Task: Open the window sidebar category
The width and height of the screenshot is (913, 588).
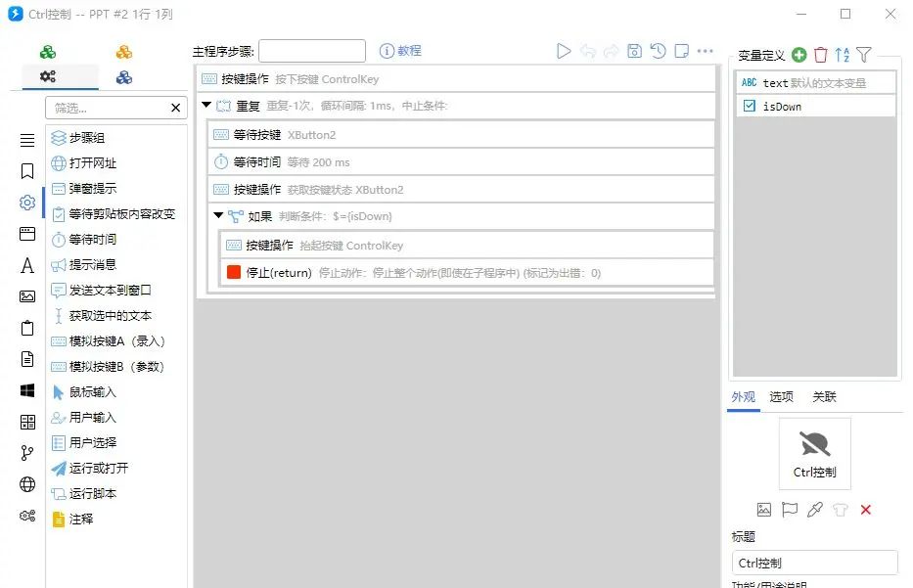Action: 27,234
